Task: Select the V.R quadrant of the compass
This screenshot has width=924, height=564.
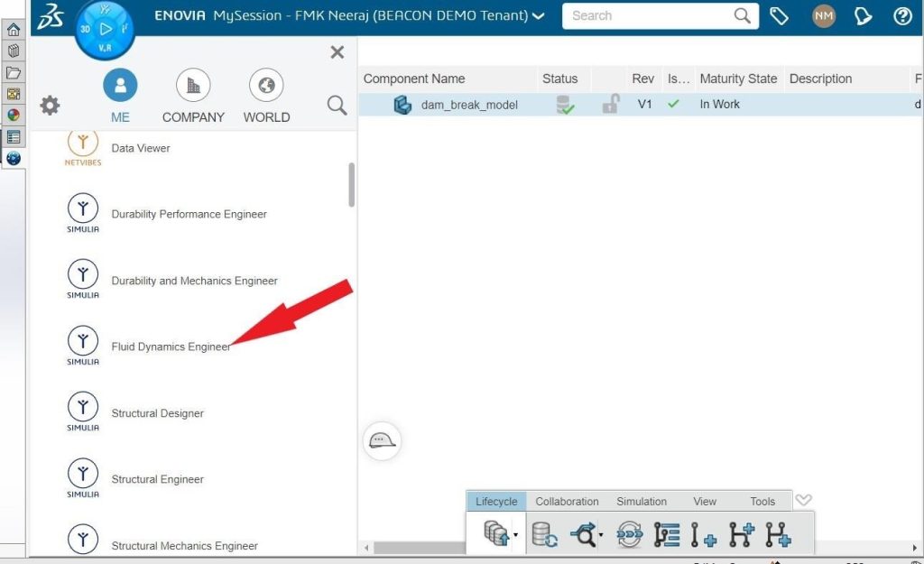Action: (105, 48)
